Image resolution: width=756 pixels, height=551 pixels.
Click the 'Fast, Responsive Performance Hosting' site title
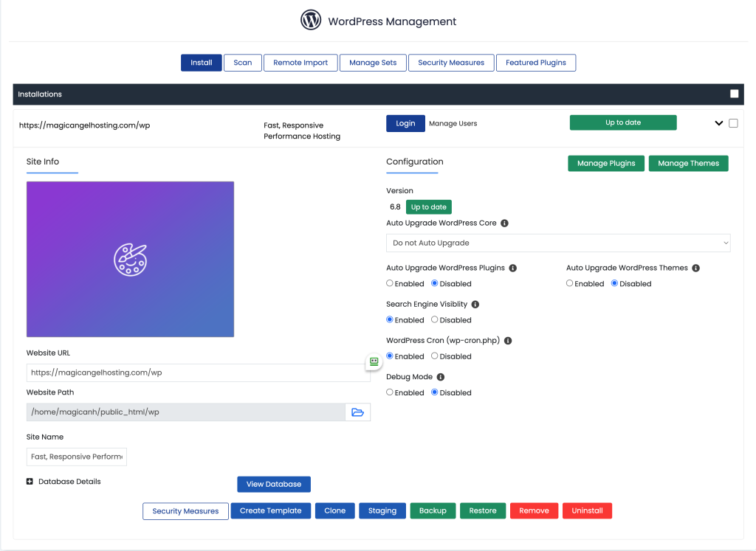(x=302, y=131)
